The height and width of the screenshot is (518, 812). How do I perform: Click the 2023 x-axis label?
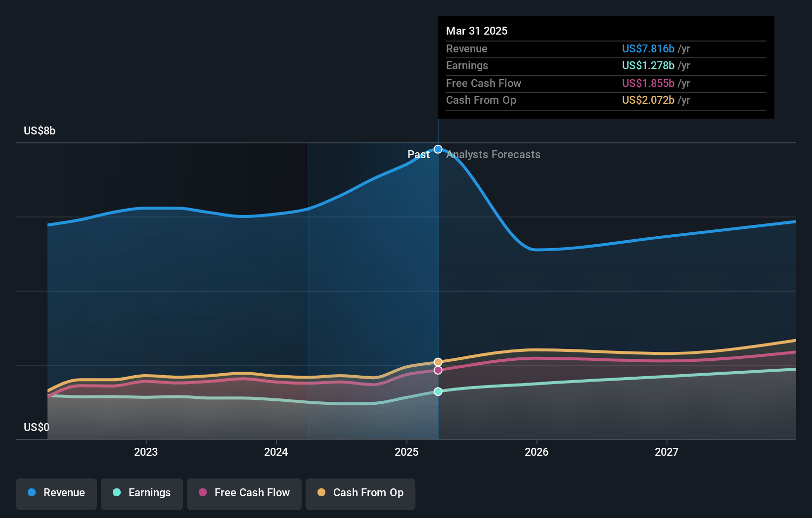tap(146, 452)
